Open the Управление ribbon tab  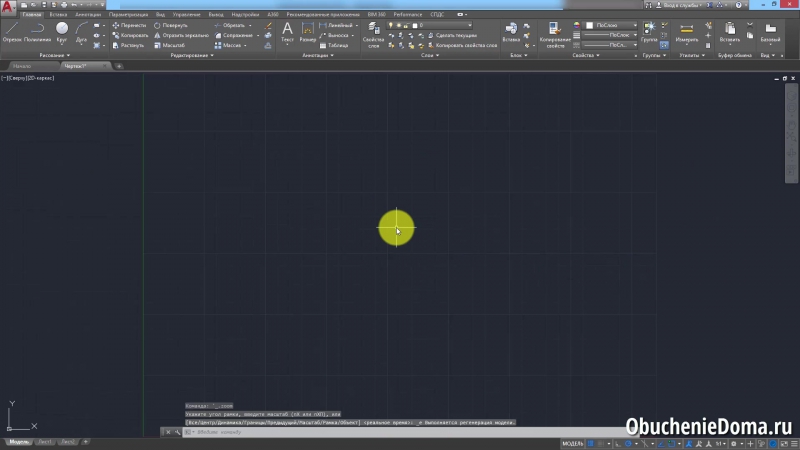coord(186,15)
